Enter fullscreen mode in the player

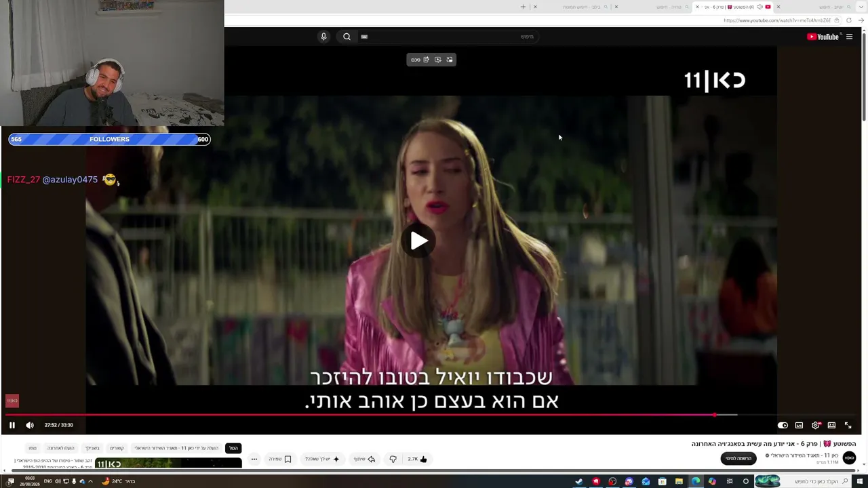tap(848, 425)
